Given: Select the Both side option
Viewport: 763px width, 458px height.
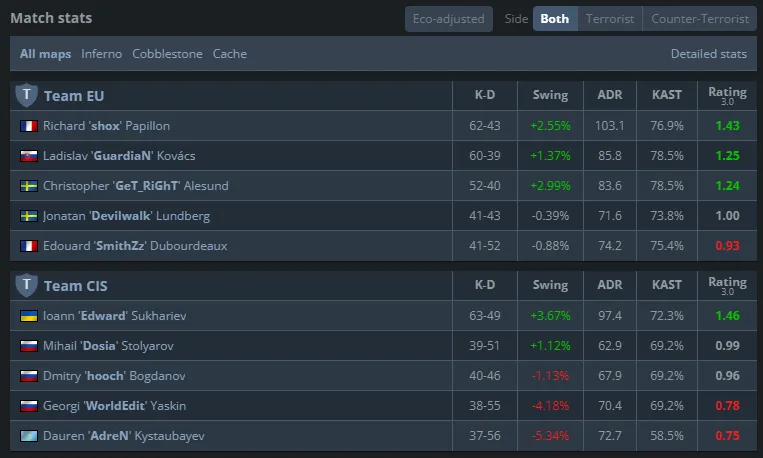Looking at the screenshot, I should 554,19.
